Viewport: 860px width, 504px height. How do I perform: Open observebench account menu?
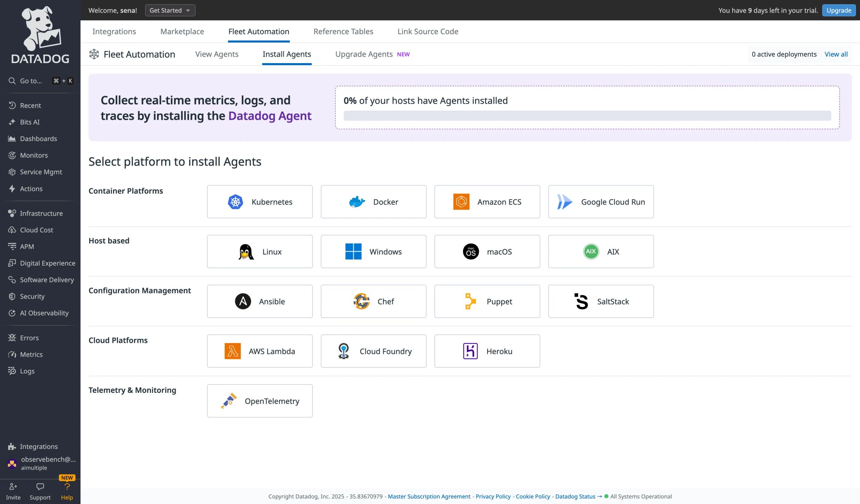(x=41, y=463)
